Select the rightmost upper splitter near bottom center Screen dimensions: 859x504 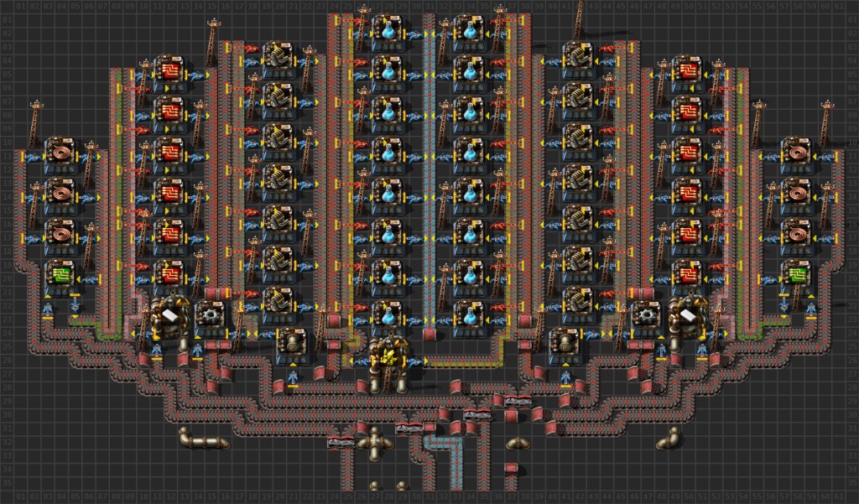[518, 402]
